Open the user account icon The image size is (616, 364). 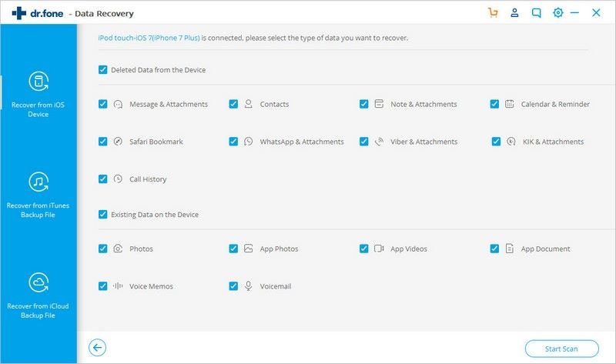click(x=514, y=13)
